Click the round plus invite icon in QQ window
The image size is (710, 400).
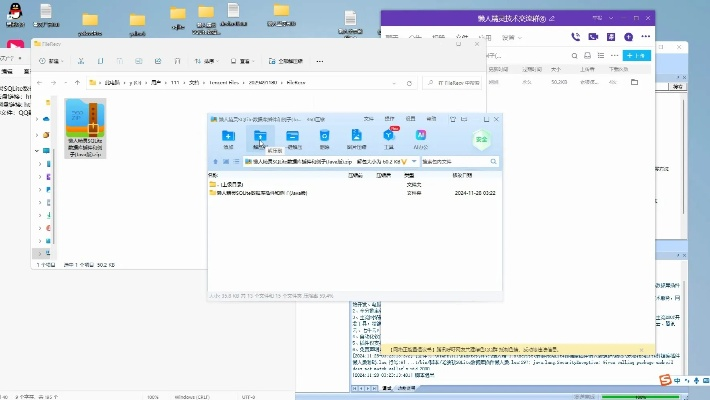click(628, 37)
